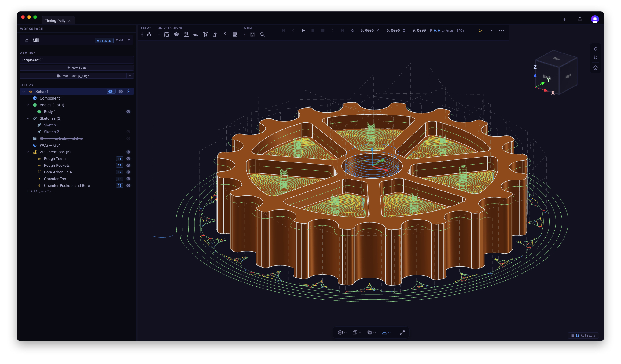Rotate view clockwise with the top arrow icon
Viewport: 621px width, 364px height.
pos(596,49)
